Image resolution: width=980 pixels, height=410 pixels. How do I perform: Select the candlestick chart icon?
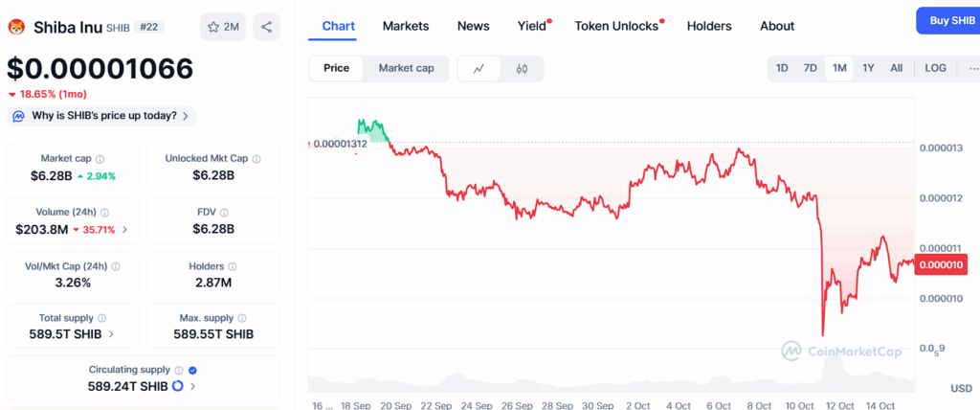(x=522, y=68)
